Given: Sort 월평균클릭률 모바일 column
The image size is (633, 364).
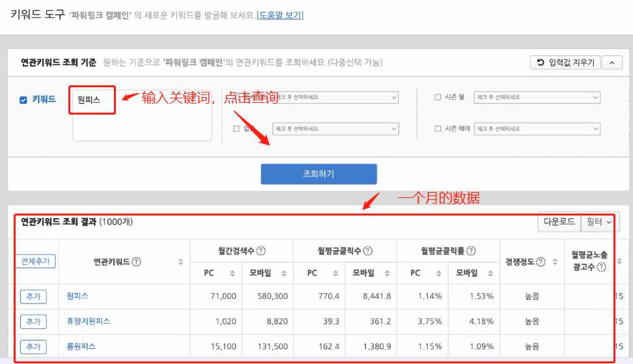Looking at the screenshot, I should (x=490, y=273).
